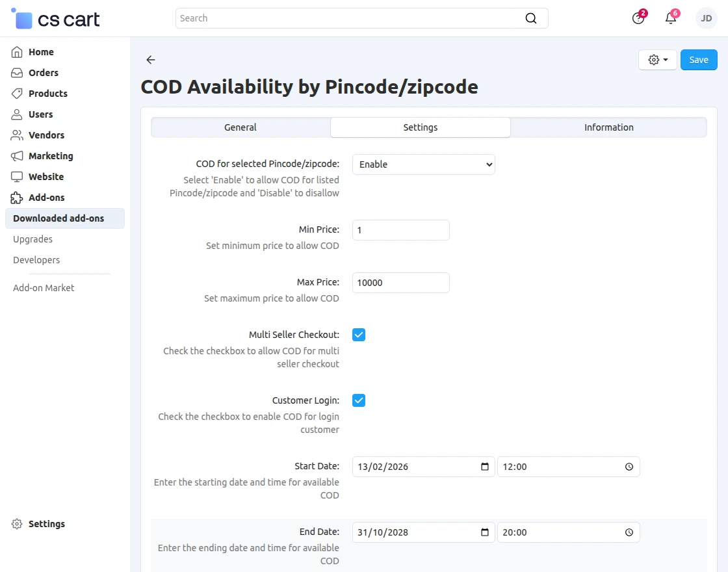Viewport: 728px width, 572px height.
Task: Open notifications bell icon in header
Action: [x=670, y=18]
